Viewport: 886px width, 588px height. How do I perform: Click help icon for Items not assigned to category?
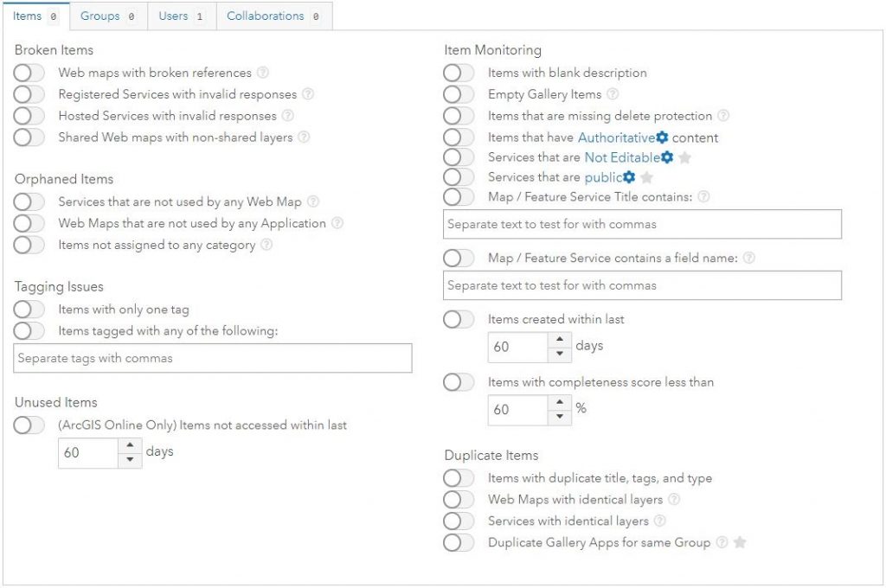tap(266, 245)
